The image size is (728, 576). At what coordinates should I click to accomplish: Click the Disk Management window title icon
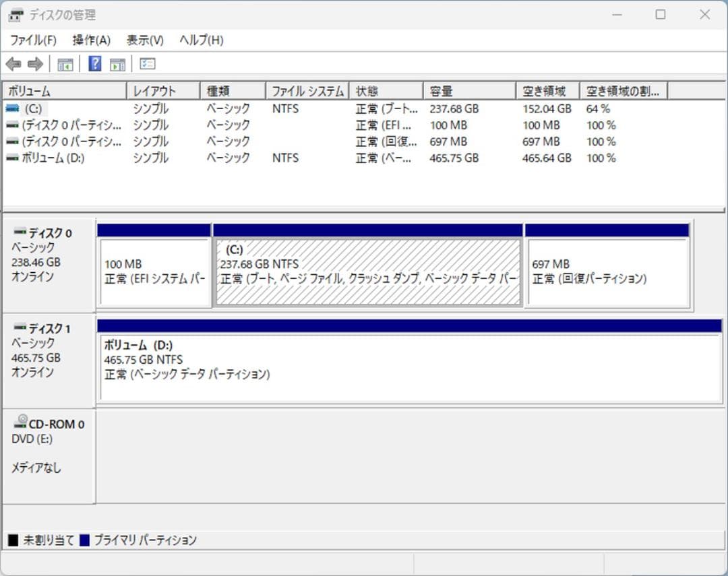[15, 14]
